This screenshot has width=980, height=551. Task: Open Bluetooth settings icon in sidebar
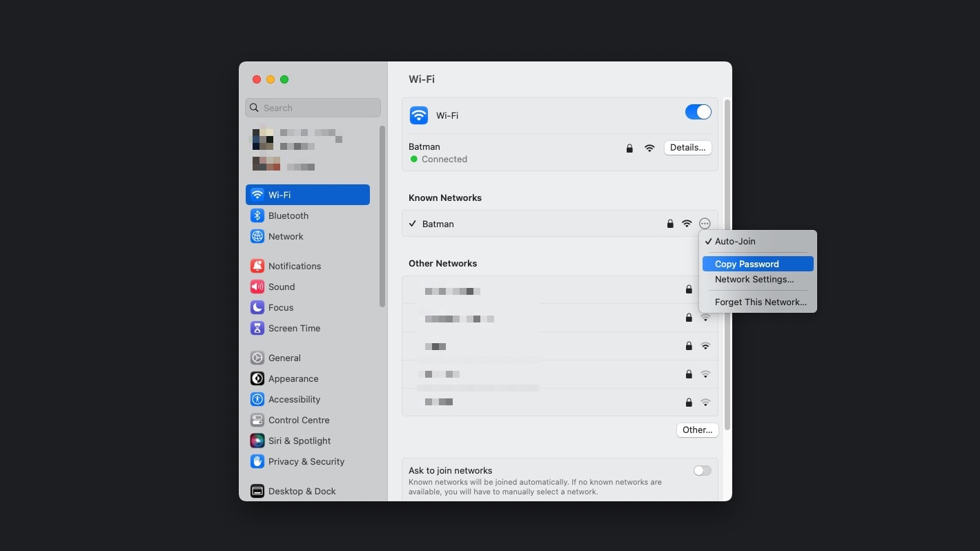point(257,215)
